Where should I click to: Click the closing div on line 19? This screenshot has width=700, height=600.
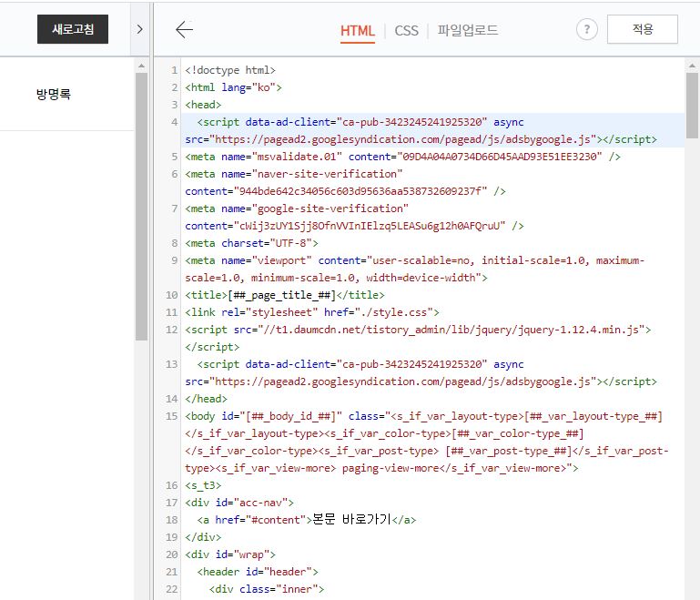point(203,537)
